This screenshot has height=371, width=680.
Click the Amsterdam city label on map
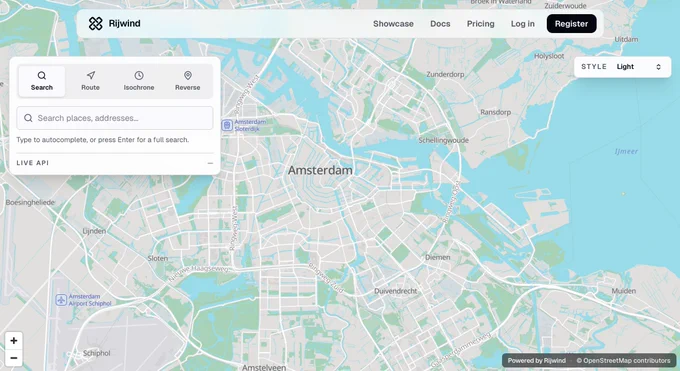coord(320,170)
